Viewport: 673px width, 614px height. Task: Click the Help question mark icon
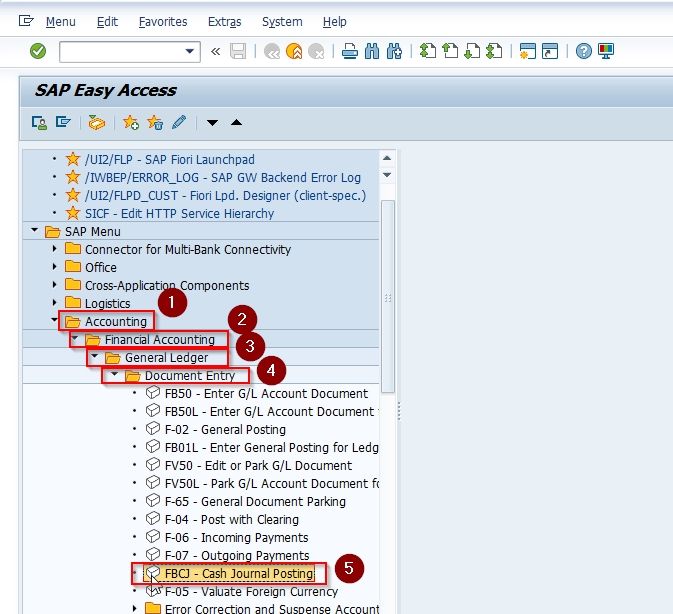(583, 51)
